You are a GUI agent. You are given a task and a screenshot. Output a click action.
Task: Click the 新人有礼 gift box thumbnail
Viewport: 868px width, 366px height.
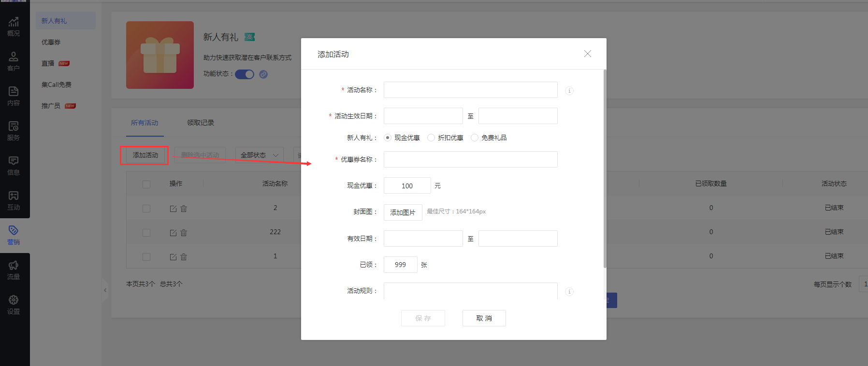pos(160,55)
